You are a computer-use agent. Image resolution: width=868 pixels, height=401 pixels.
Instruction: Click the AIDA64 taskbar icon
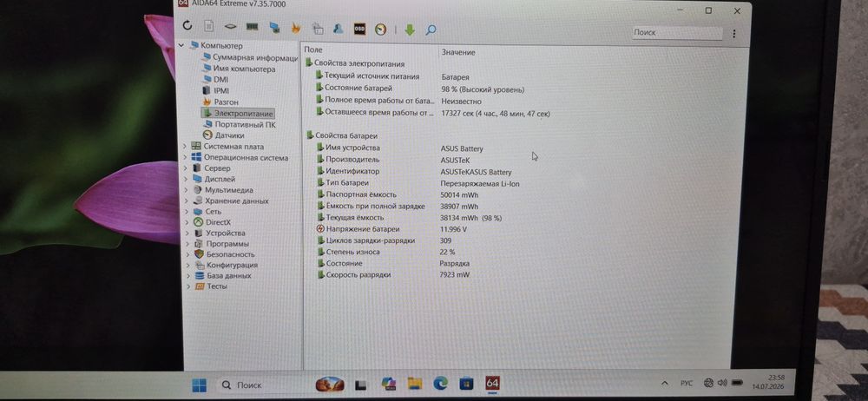pos(492,383)
